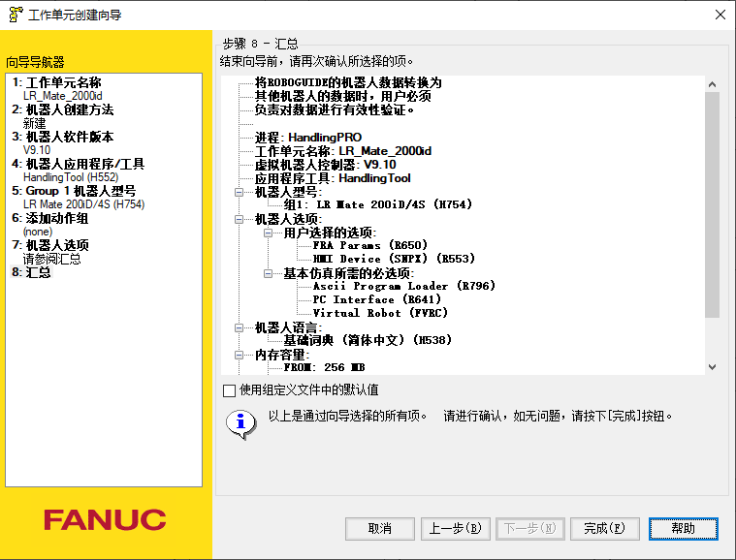736x560 pixels.
Task: Click the 取消 button
Action: click(380, 529)
